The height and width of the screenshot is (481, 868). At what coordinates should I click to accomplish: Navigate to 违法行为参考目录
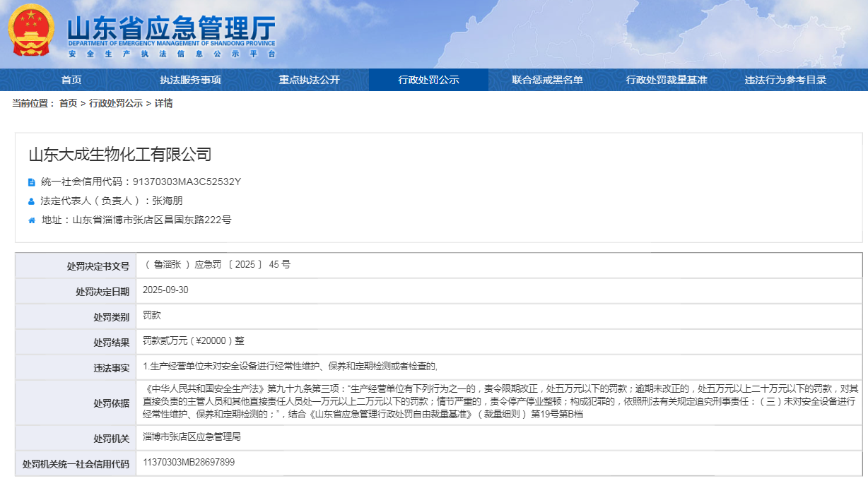pos(785,80)
